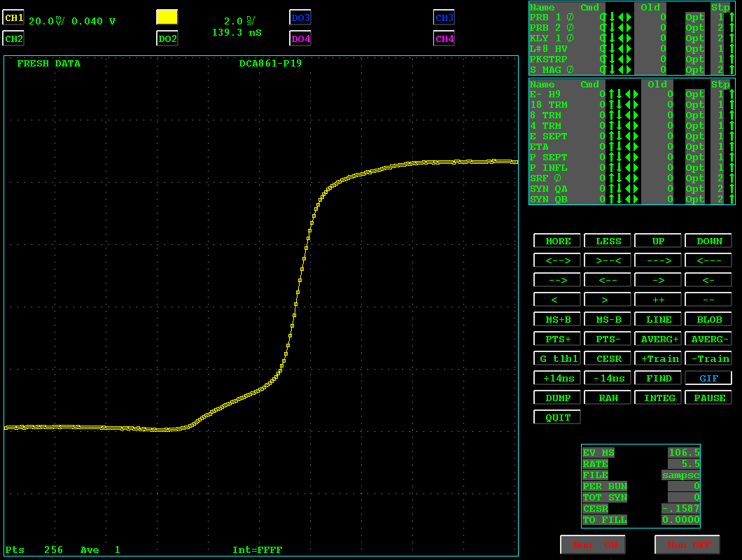This screenshot has width=742, height=560.
Task: Click Opt for PRB 1 Ø
Action: click(694, 17)
